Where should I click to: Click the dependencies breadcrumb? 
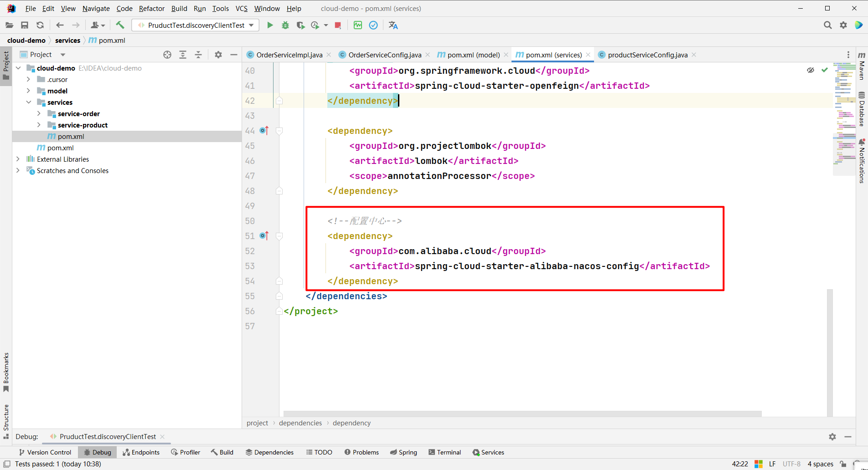[x=300, y=423]
